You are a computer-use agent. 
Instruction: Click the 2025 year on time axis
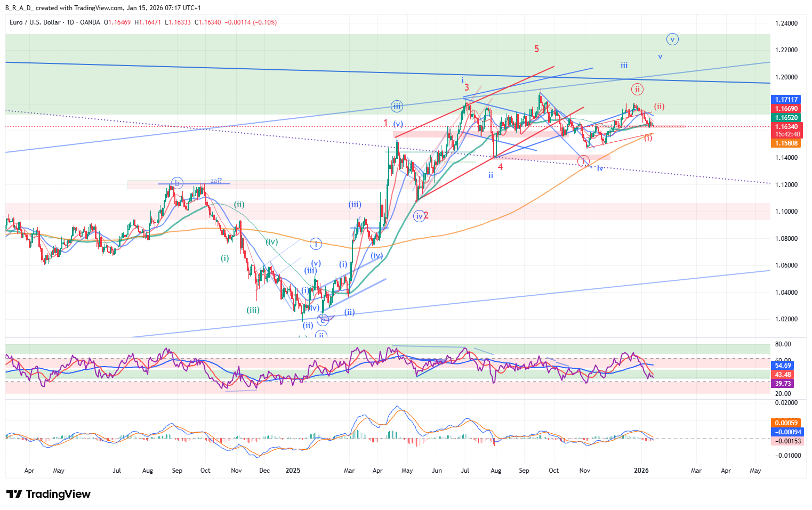pos(293,471)
